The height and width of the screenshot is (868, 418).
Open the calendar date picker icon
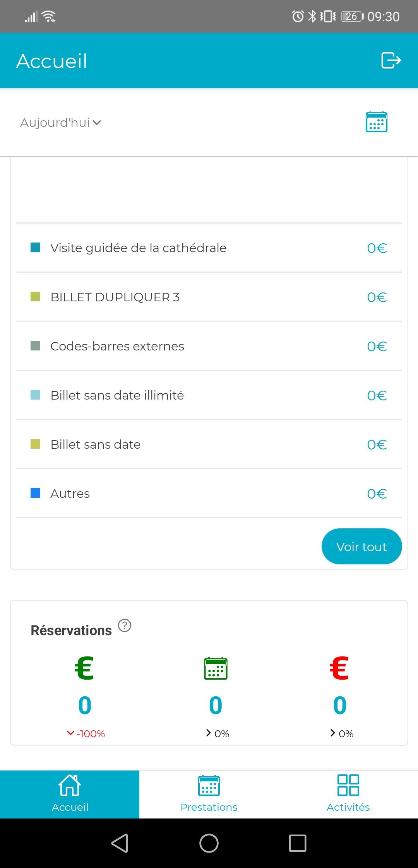click(x=376, y=122)
